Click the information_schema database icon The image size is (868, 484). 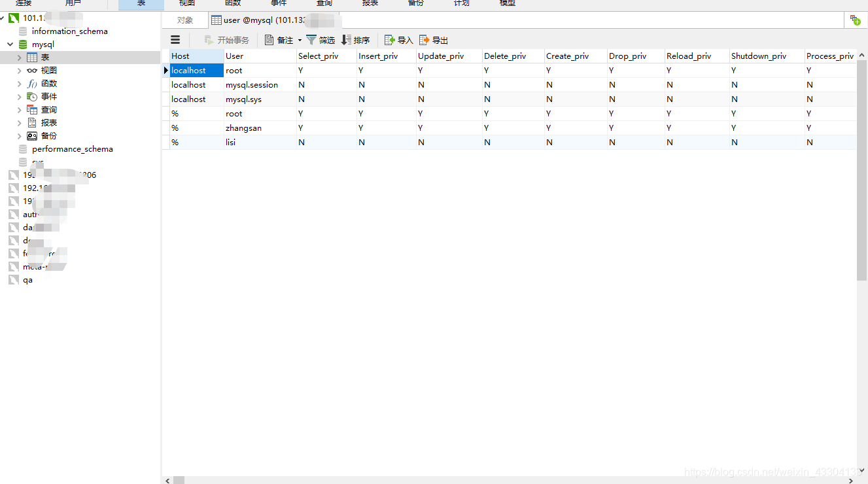point(24,31)
